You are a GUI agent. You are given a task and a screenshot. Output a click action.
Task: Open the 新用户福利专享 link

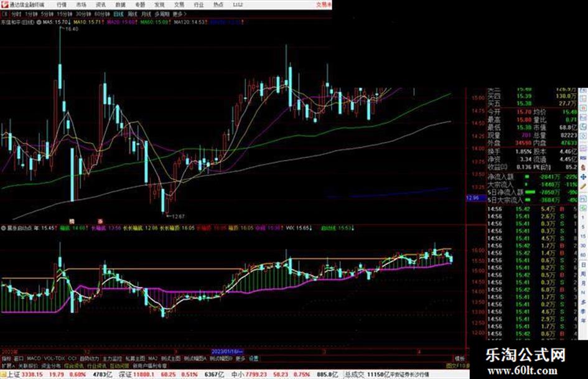pos(149,365)
